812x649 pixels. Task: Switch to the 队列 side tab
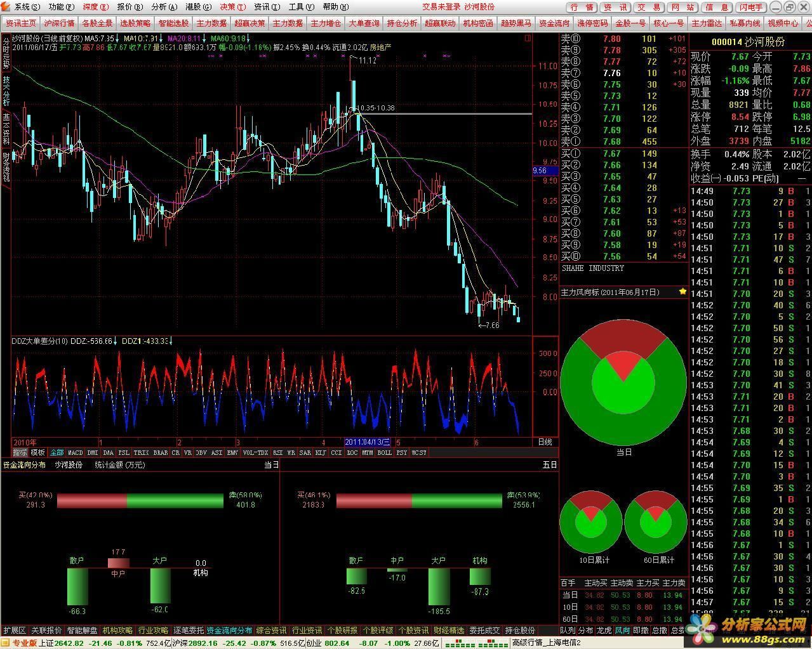567,631
